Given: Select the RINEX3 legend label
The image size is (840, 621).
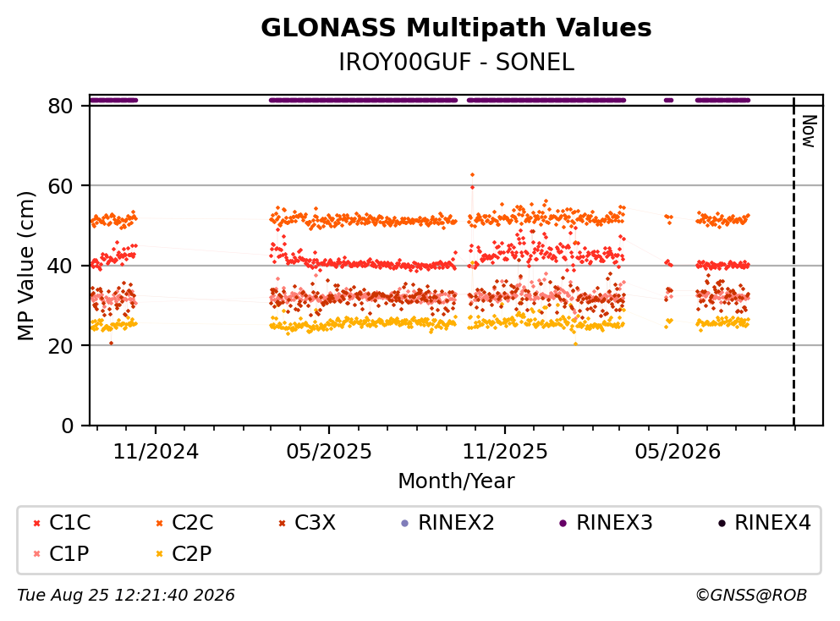Looking at the screenshot, I should (614, 523).
